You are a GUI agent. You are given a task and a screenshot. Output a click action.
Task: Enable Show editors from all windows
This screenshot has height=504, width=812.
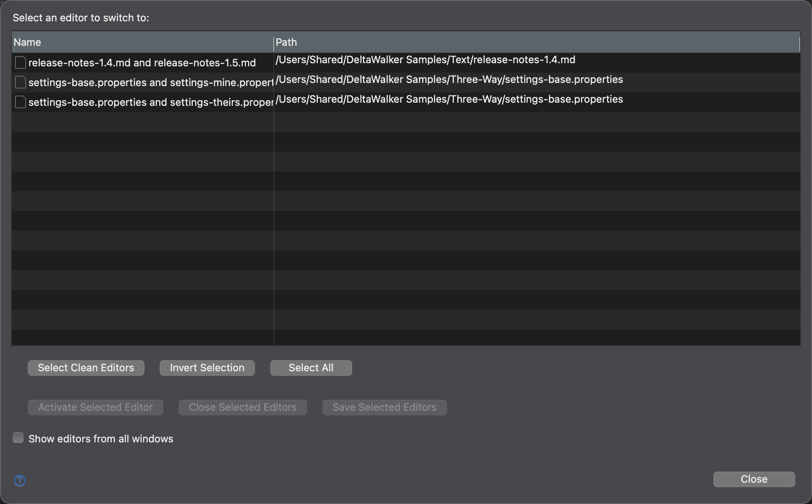[18, 438]
